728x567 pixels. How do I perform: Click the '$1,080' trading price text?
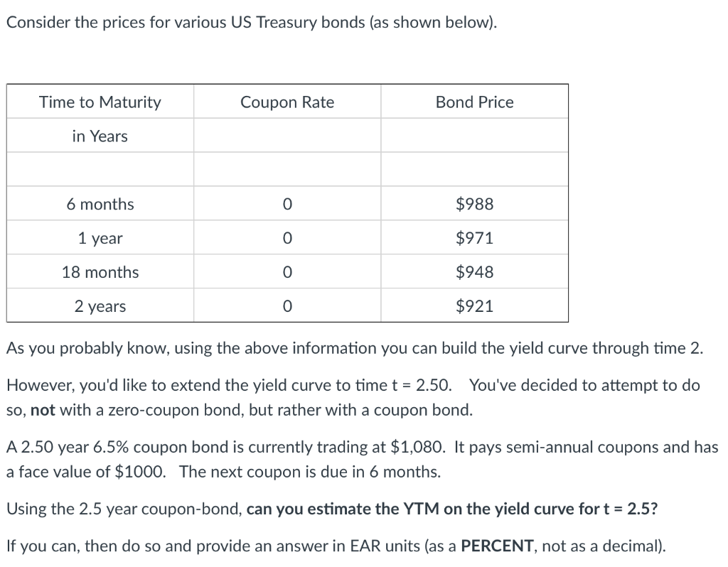click(x=417, y=447)
